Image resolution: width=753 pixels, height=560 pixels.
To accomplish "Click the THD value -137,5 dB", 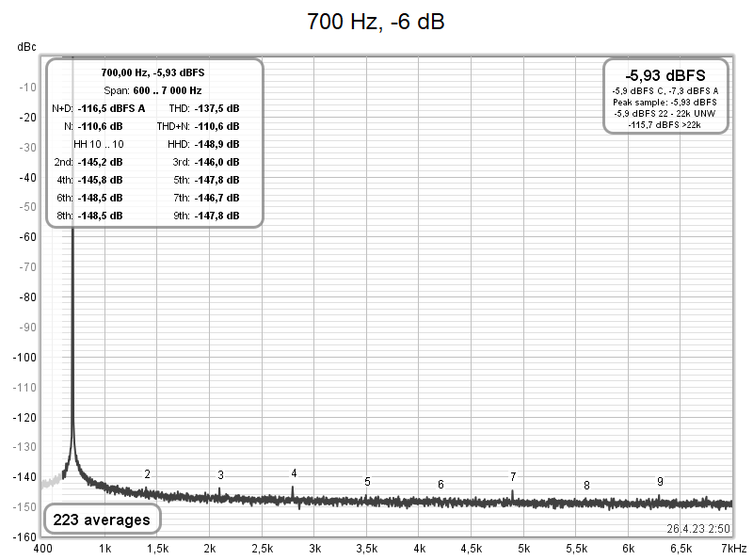I will click(217, 108).
